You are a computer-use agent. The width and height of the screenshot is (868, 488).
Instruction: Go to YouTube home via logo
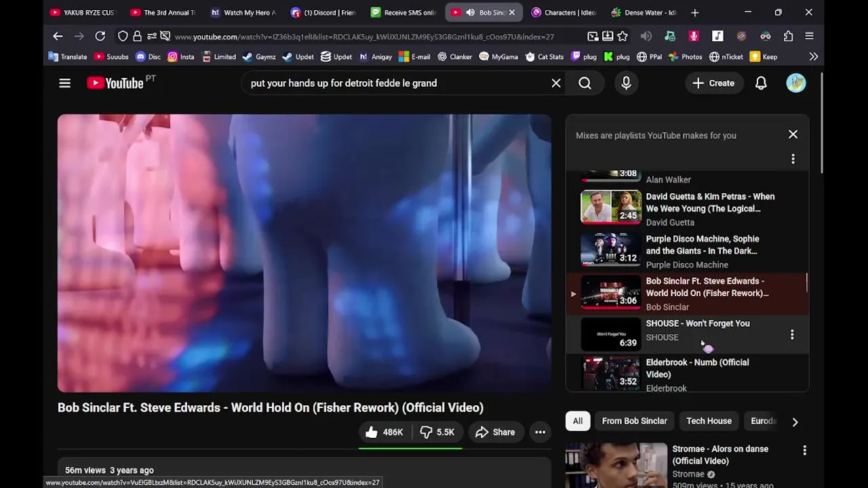click(x=115, y=83)
